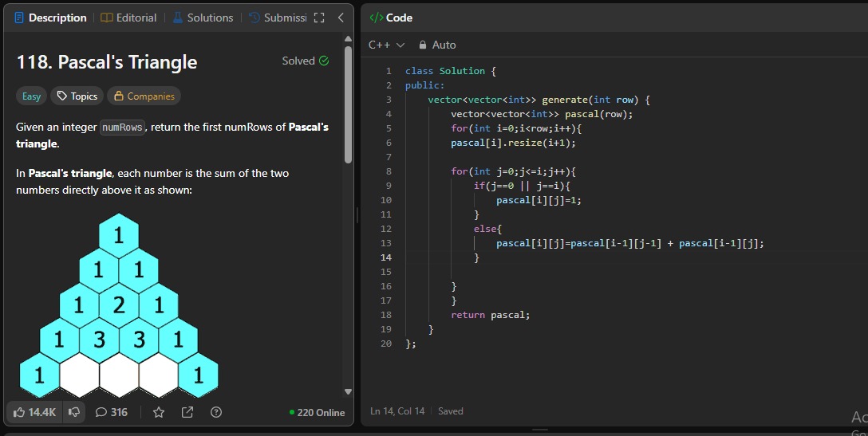868x436 pixels.
Task: Click the problem title 118. Pascal's Triangle
Action: 107,62
